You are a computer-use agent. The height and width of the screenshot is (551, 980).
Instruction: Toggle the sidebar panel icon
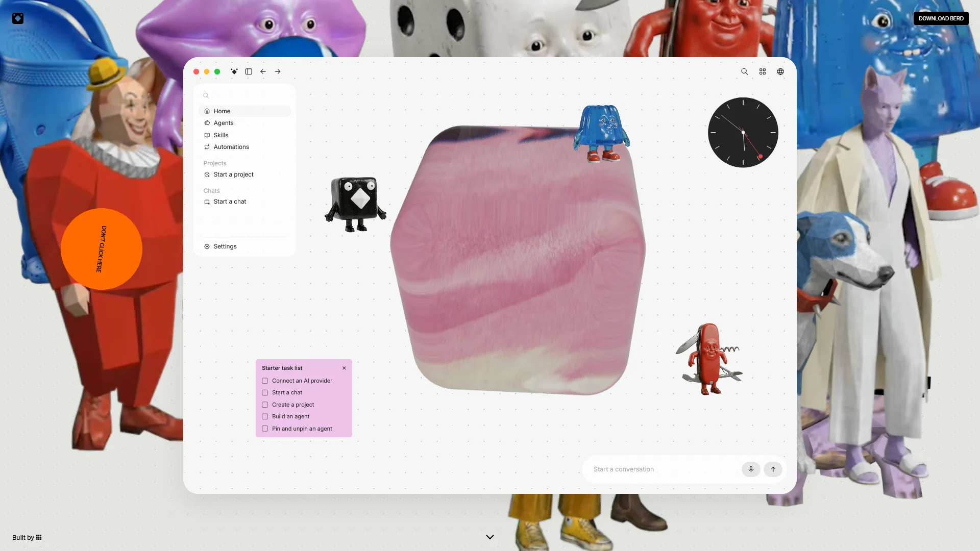coord(249,71)
